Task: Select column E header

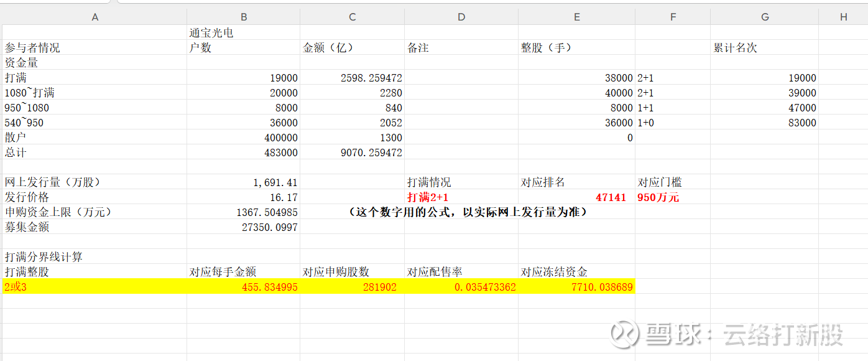Action: point(576,17)
